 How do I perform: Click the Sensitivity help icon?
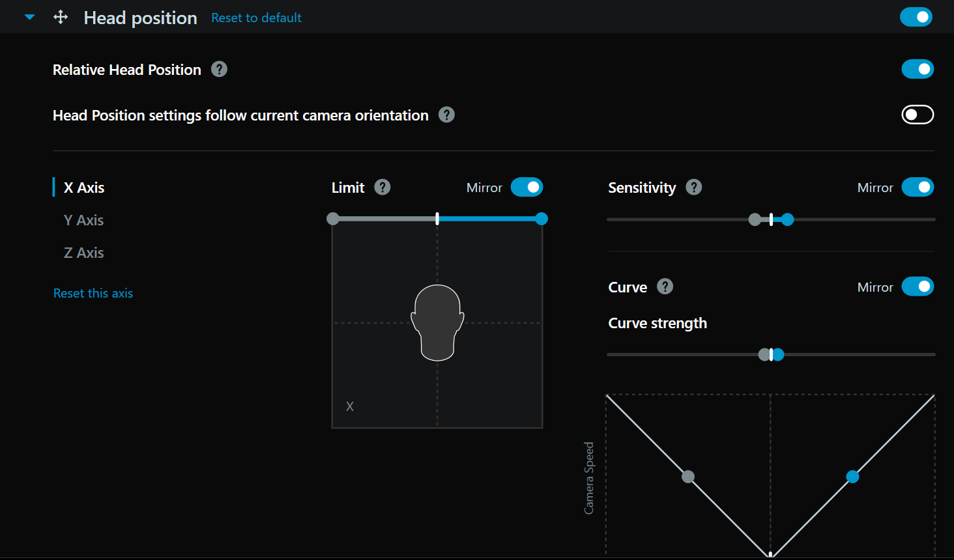point(694,187)
